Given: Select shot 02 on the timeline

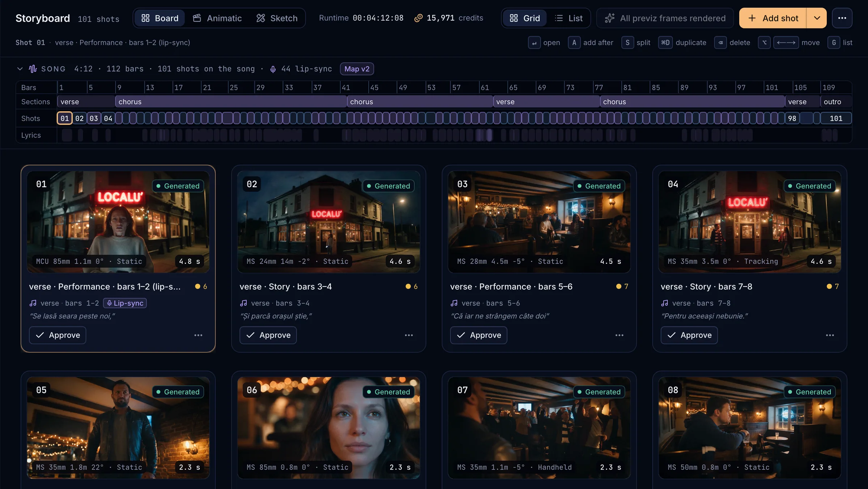Looking at the screenshot, I should tap(80, 118).
